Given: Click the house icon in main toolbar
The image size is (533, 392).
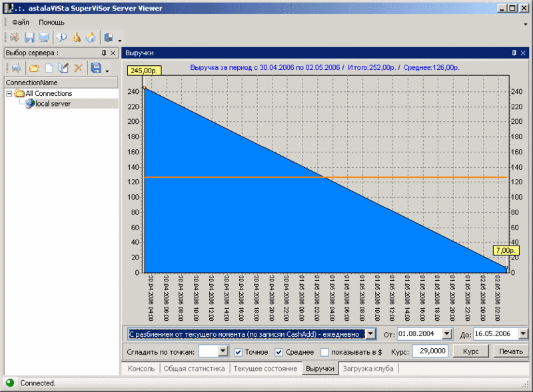Looking at the screenshot, I should pyautogui.click(x=91, y=37).
